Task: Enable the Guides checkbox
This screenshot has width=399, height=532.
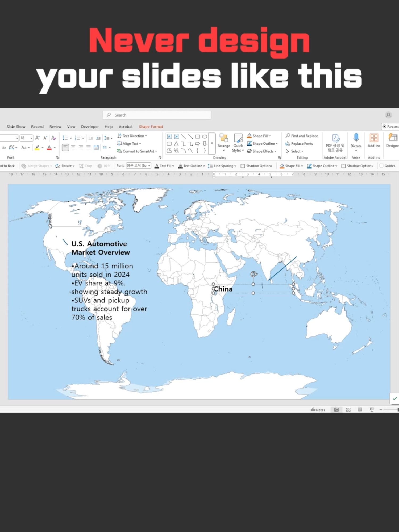Action: (381, 166)
